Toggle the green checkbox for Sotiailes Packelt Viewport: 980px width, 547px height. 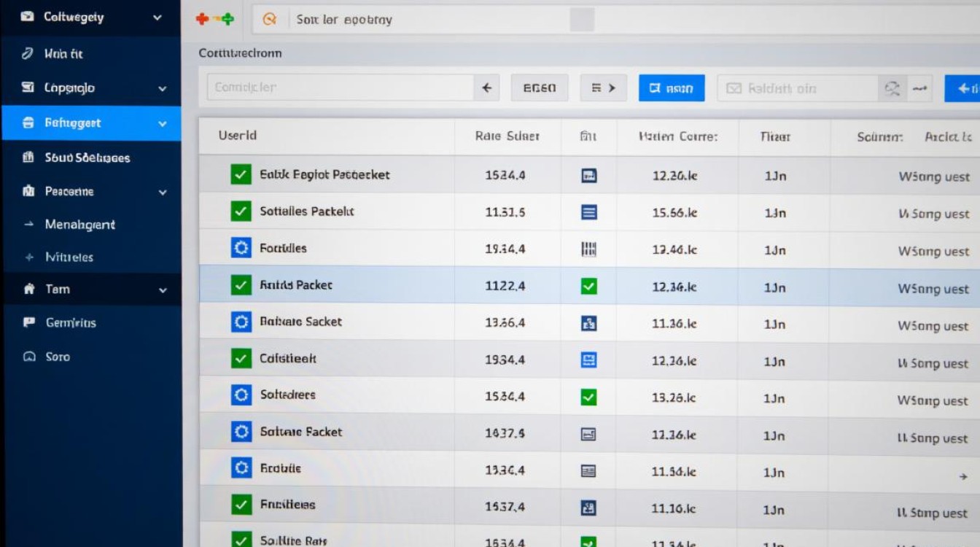[241, 212]
